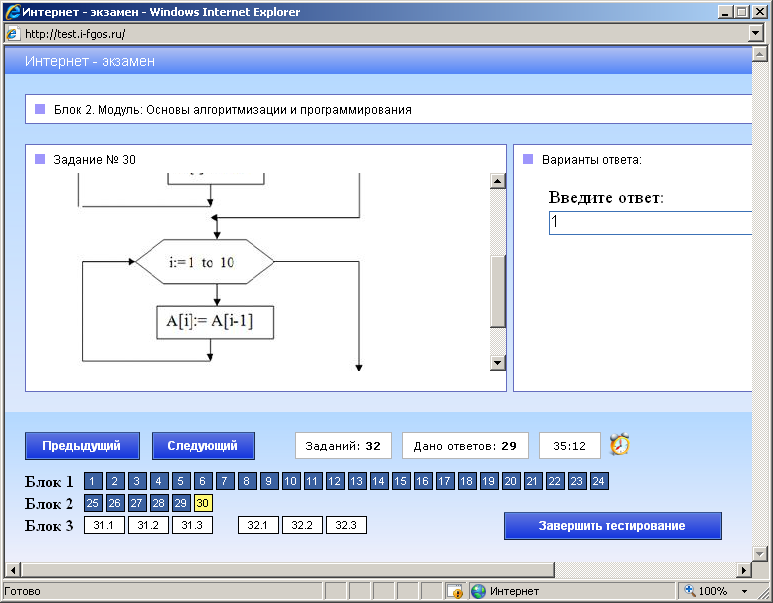This screenshot has height=603, width=773.
Task: Go to question 20 in Блок 1
Action: click(x=510, y=481)
